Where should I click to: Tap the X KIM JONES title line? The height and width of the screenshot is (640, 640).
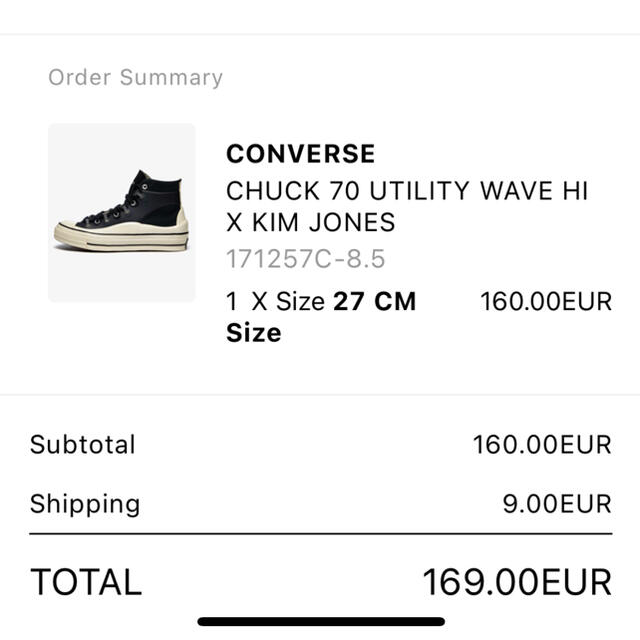point(311,222)
